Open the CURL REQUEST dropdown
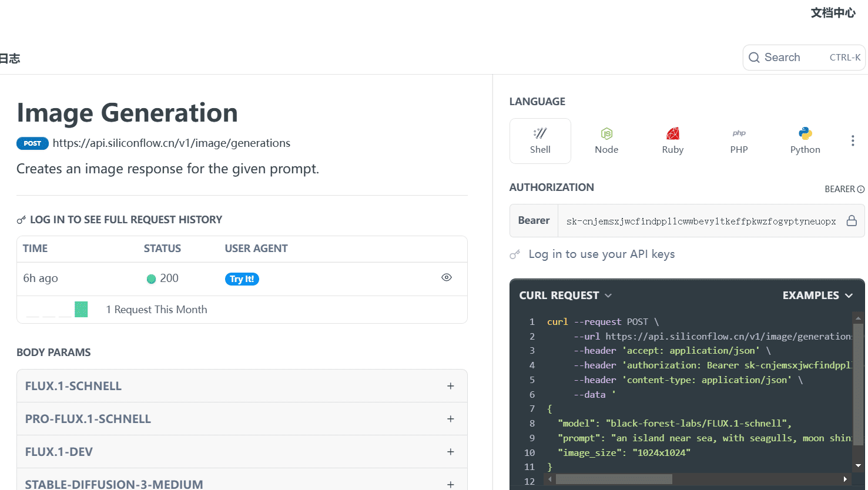868x490 pixels. [565, 296]
